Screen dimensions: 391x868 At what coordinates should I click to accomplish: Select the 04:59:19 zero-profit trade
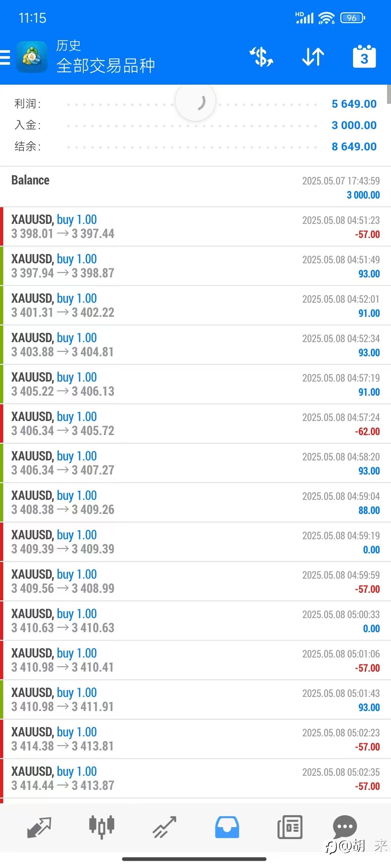pos(195,542)
